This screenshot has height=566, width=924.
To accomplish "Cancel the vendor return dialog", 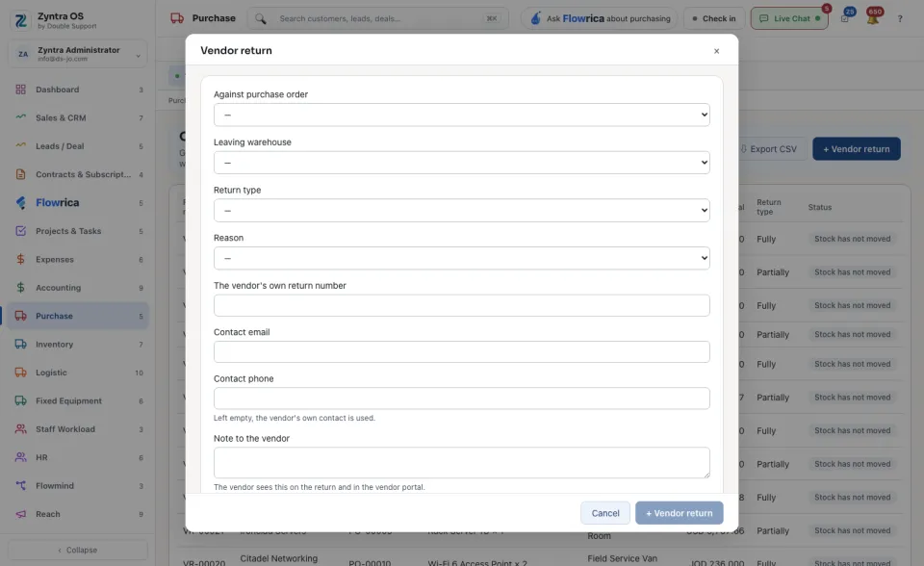I will (605, 513).
